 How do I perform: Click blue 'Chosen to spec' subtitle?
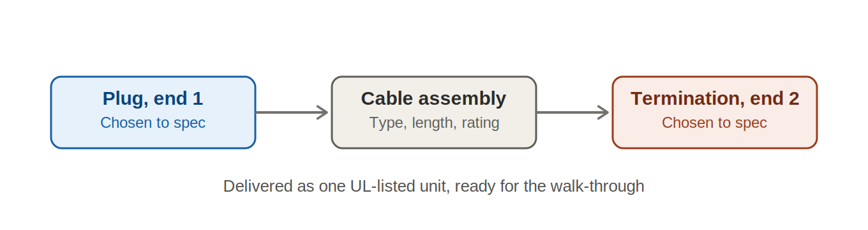[153, 123]
